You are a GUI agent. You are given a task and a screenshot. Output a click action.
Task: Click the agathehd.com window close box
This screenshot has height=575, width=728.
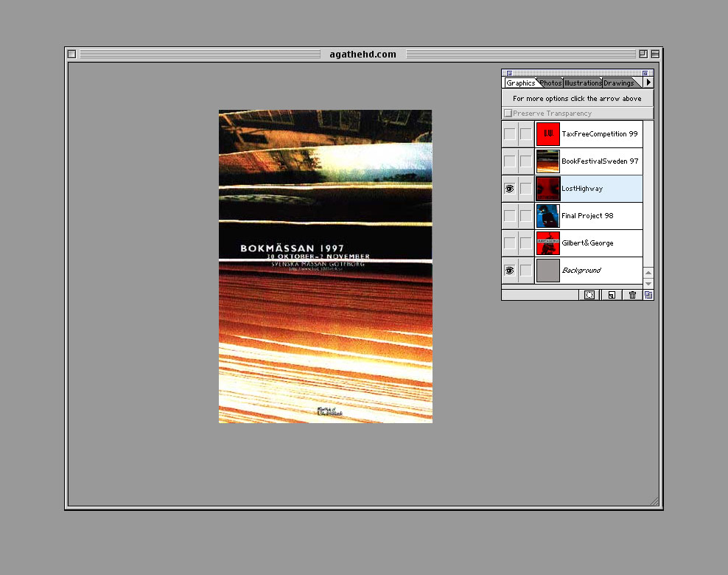[71, 54]
